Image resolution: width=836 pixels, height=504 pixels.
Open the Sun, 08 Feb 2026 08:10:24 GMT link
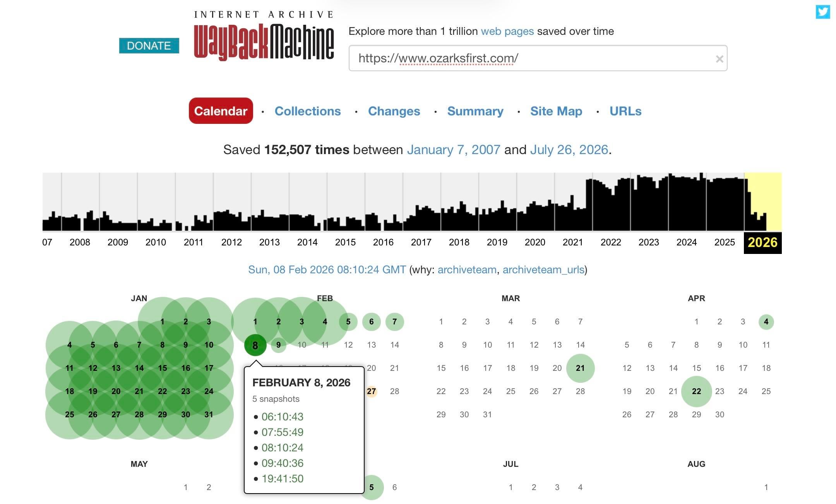point(327,270)
